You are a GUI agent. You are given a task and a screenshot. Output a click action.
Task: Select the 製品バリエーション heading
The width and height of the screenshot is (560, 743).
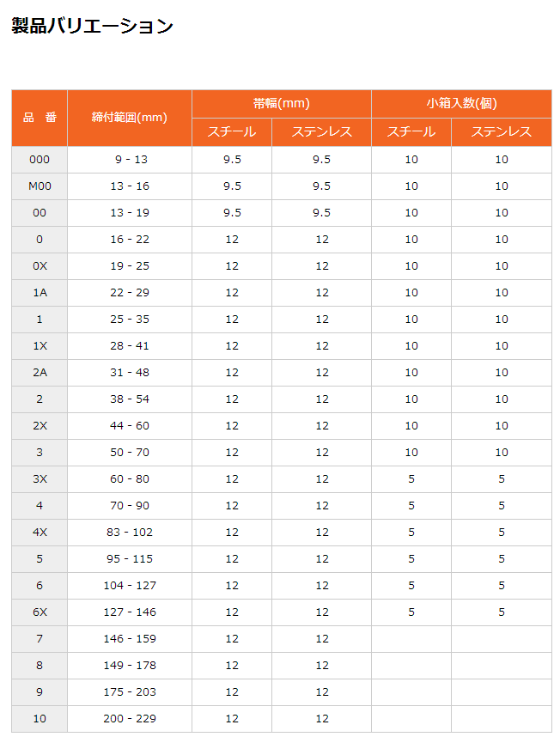93,26
